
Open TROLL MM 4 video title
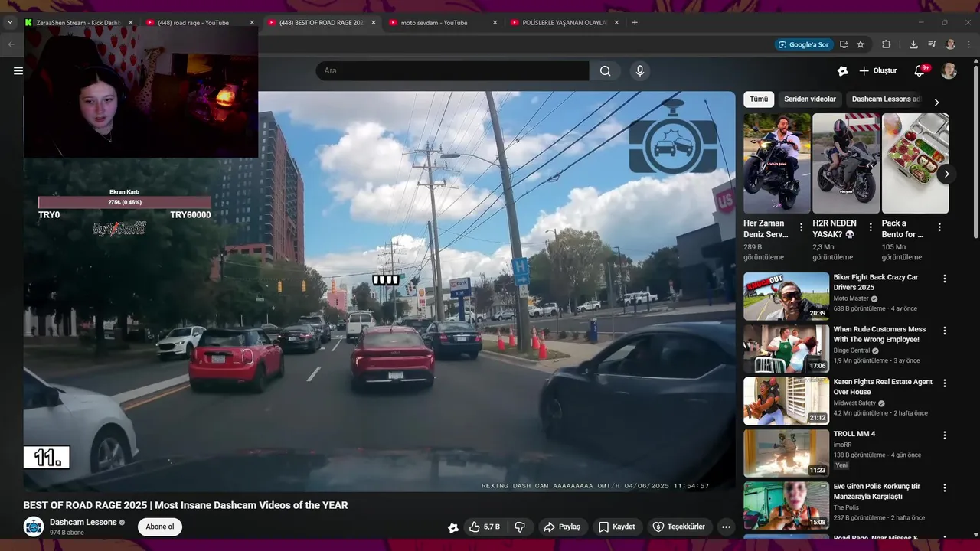click(x=854, y=434)
